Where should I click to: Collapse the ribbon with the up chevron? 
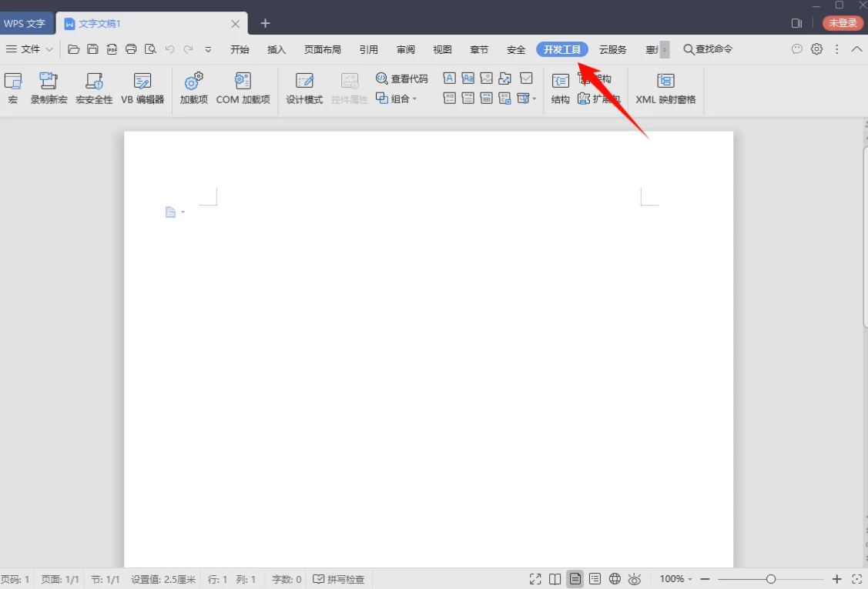856,49
